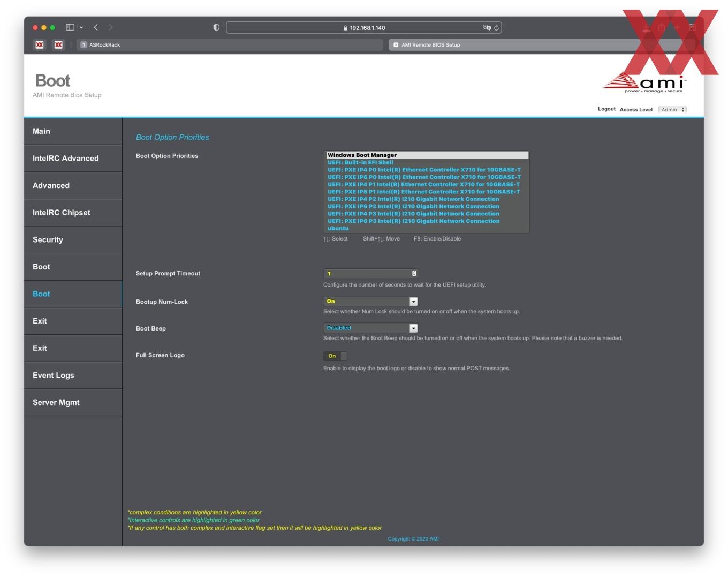The height and width of the screenshot is (578, 728).
Task: Click the Copyright © 2020 AMI link
Action: point(413,539)
